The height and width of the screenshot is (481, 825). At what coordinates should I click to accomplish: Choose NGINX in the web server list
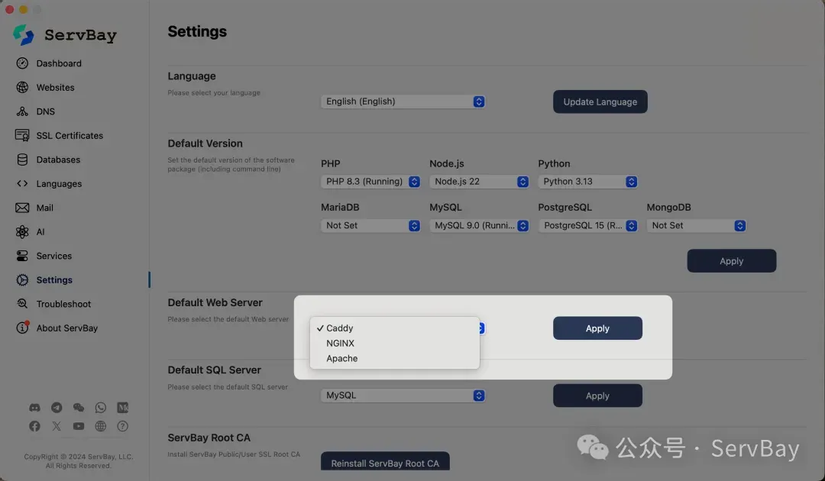[x=395, y=343]
